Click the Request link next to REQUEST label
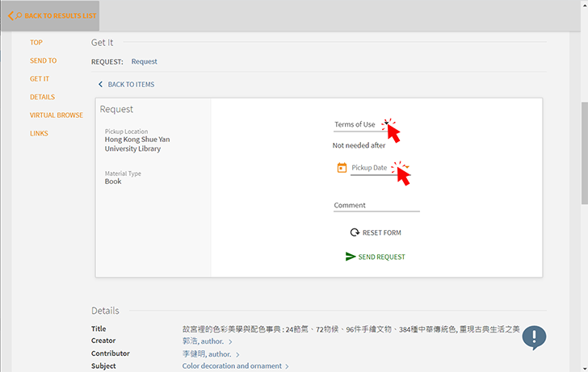 pyautogui.click(x=144, y=61)
